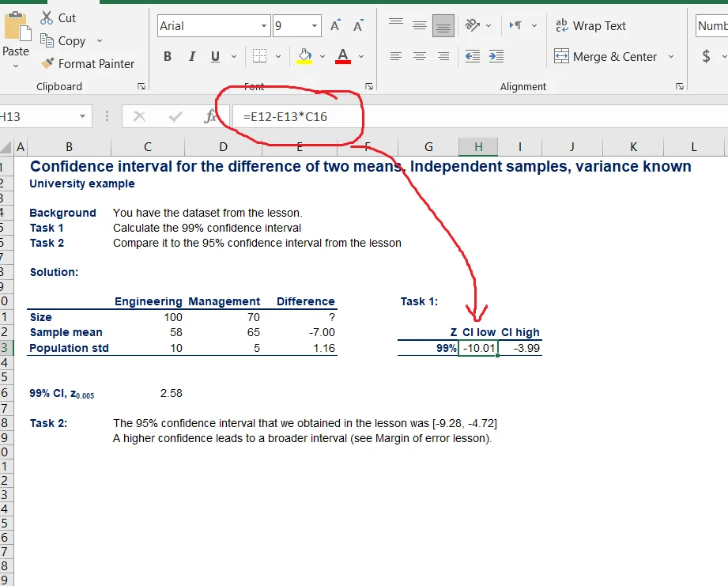Click the Decrease Indent icon

pos(472,56)
